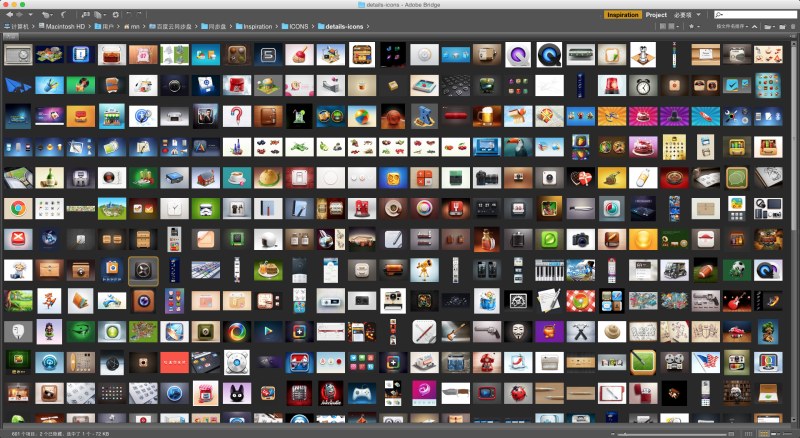Select the toucan bird thumbnail
The image size is (800, 438).
518,147
